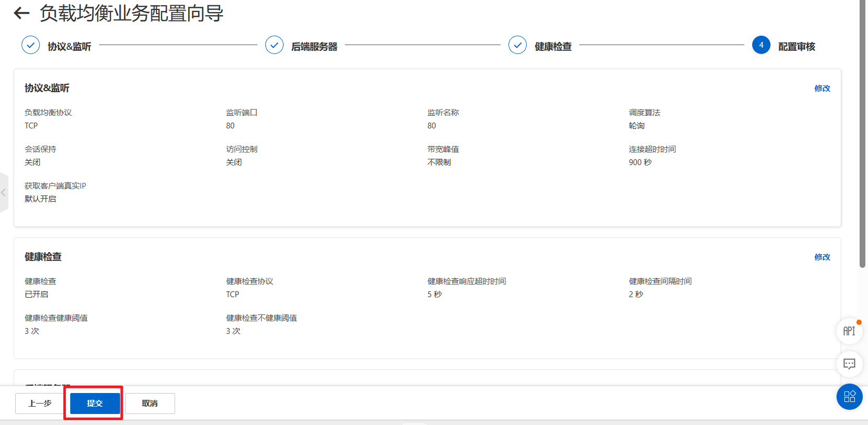This screenshot has width=868, height=425.
Task: Click the 健康检查响应超时时间 label
Action: [x=466, y=281]
